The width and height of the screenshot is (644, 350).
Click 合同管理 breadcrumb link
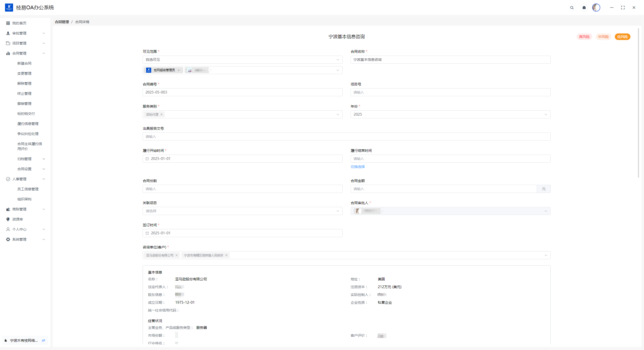[62, 22]
